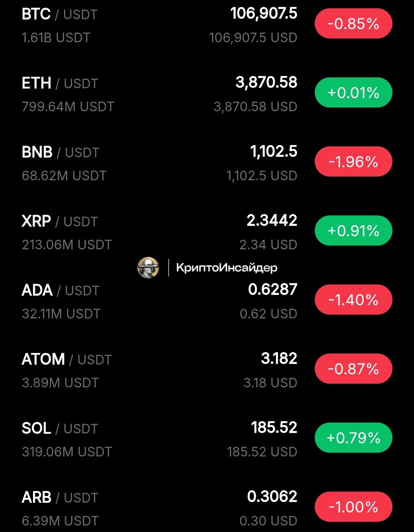Viewport: 414px width, 532px height.
Task: Tap ADA's -1.40% change badge
Action: pos(353,300)
